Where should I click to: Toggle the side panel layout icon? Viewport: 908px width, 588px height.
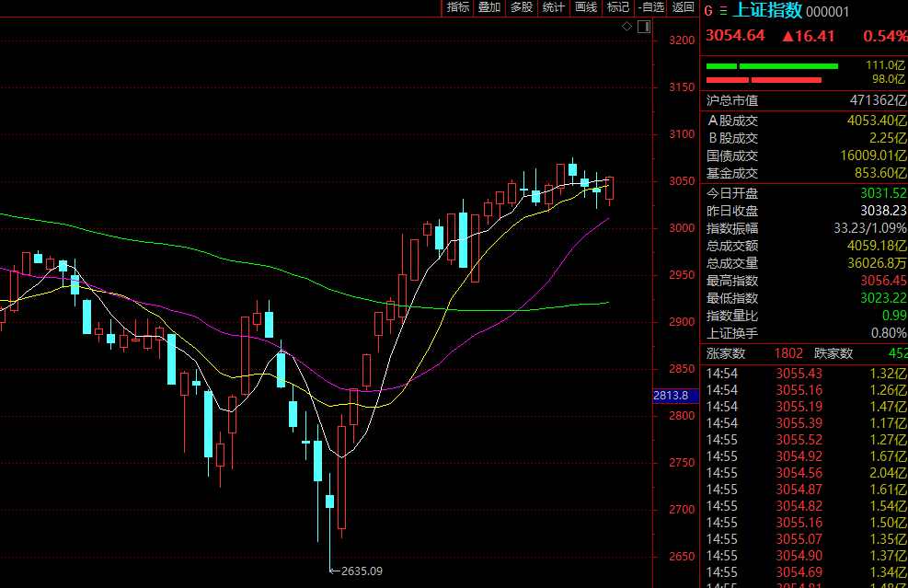(x=644, y=26)
